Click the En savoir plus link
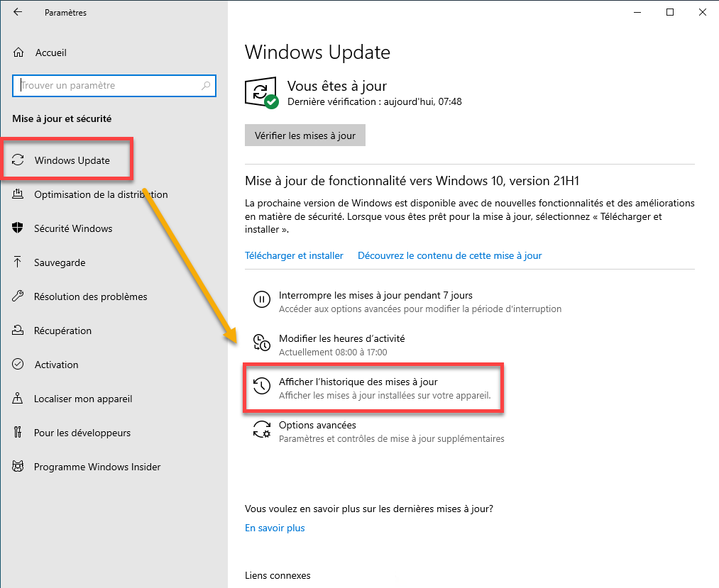719x588 pixels. (275, 528)
